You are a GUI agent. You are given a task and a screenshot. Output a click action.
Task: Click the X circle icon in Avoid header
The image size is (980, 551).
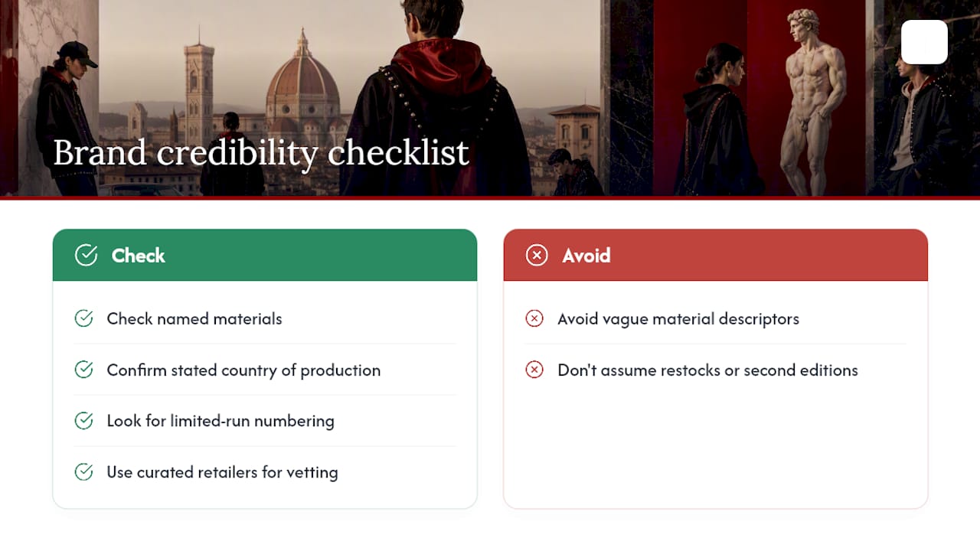pos(537,256)
